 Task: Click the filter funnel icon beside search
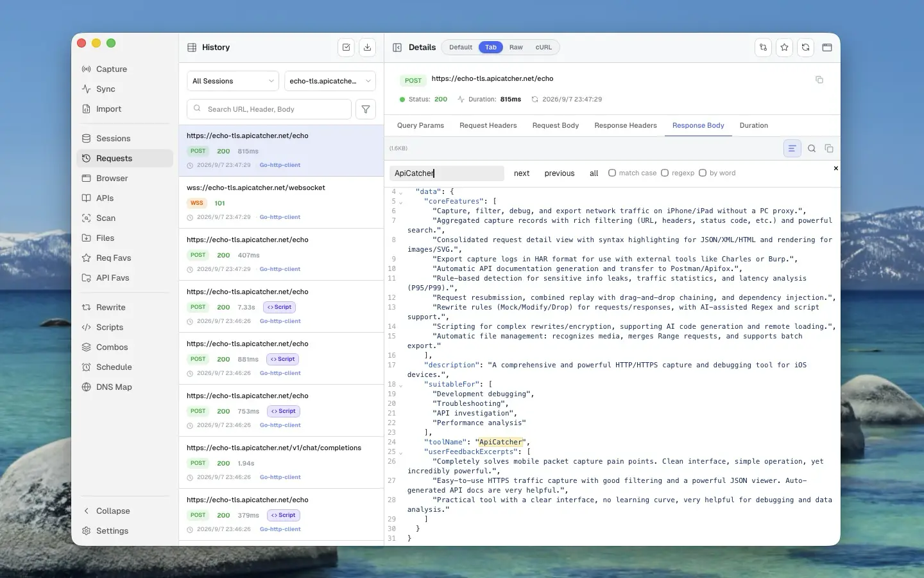366,109
